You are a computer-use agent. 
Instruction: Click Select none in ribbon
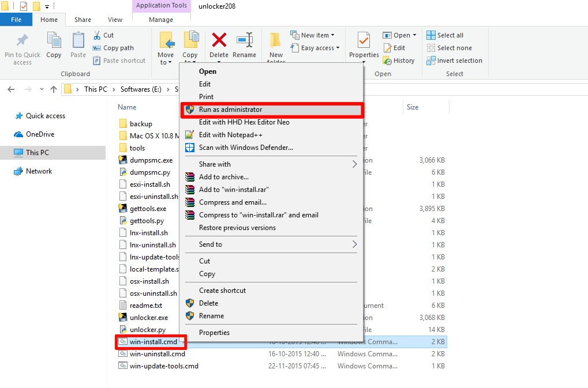pos(450,48)
